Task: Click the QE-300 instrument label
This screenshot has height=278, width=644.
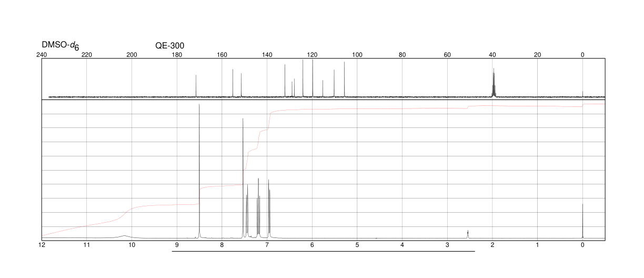Action: (170, 46)
